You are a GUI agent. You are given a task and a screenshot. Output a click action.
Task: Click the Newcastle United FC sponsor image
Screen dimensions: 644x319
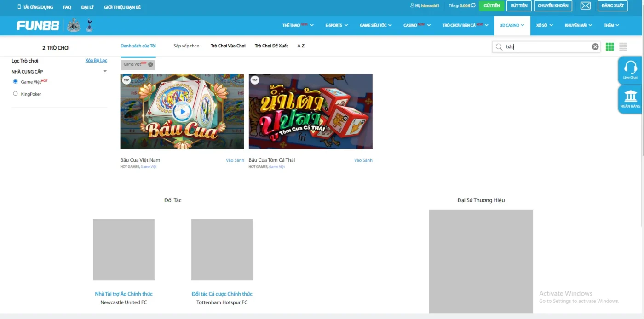(x=124, y=250)
